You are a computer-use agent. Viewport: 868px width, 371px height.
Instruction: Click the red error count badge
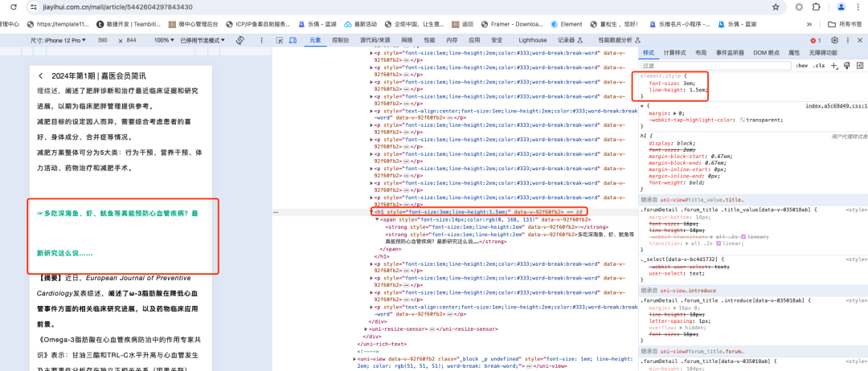coord(816,40)
